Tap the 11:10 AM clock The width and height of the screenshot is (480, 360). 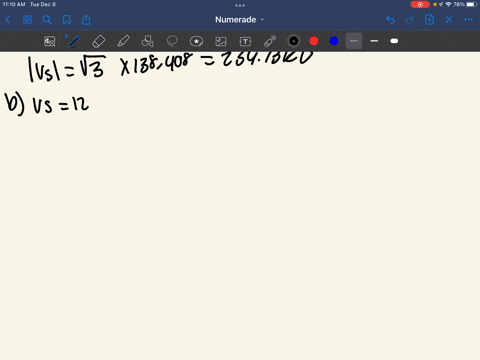pos(14,5)
